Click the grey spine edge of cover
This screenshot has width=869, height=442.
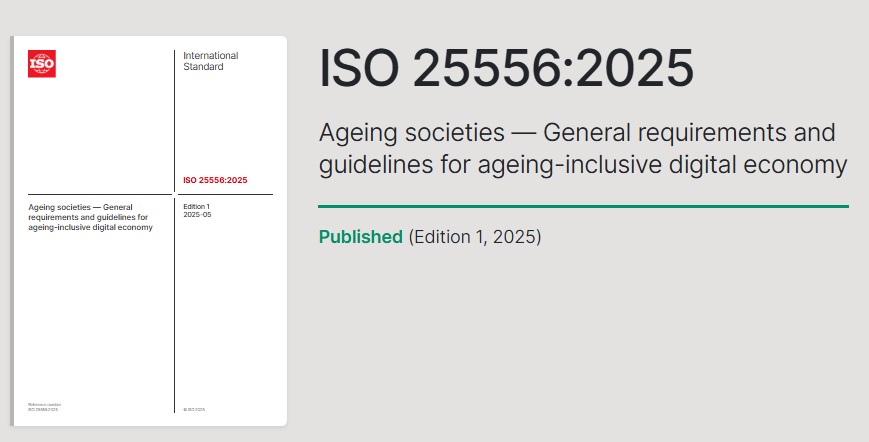[12, 231]
